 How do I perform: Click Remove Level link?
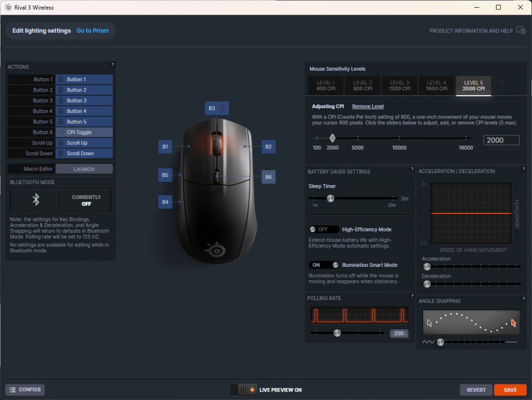(368, 106)
